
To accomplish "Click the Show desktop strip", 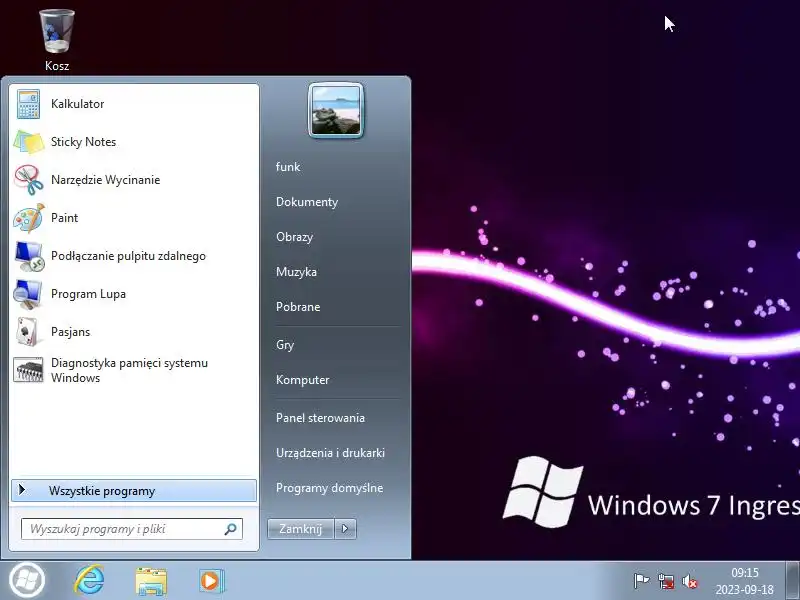I will (792, 580).
